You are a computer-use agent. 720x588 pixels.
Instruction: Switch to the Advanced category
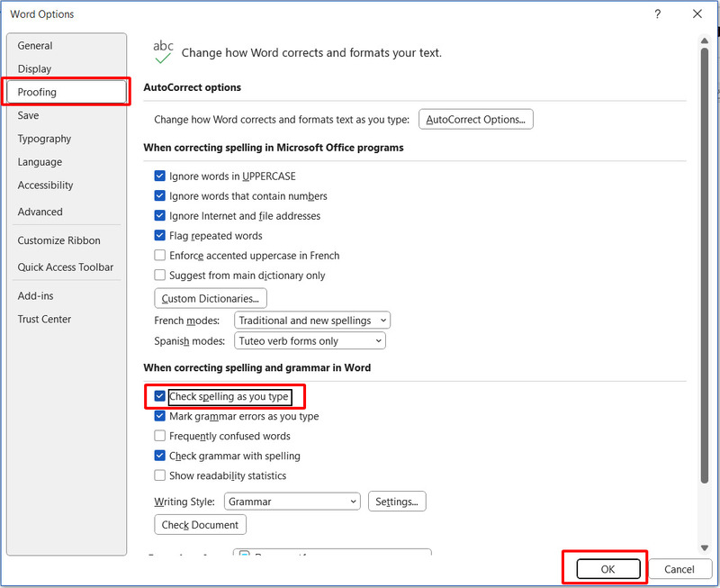pos(40,212)
